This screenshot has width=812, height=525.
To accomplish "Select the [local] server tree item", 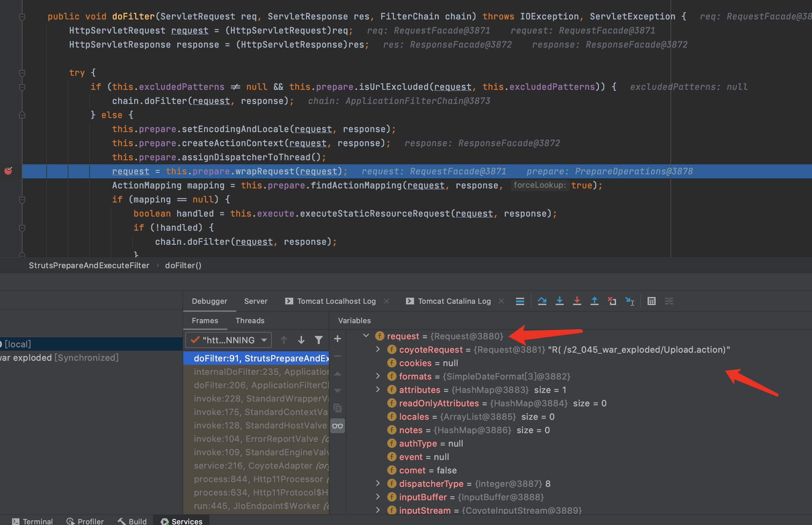I will pos(91,344).
